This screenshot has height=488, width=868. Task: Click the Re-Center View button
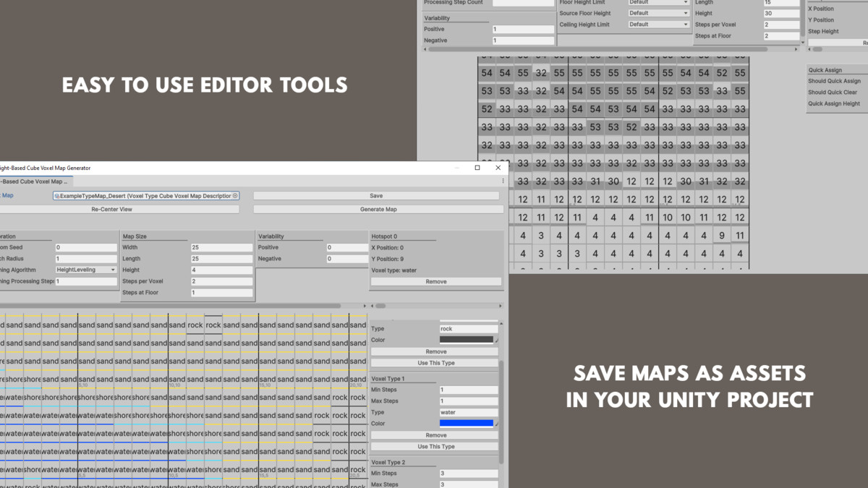pos(111,210)
